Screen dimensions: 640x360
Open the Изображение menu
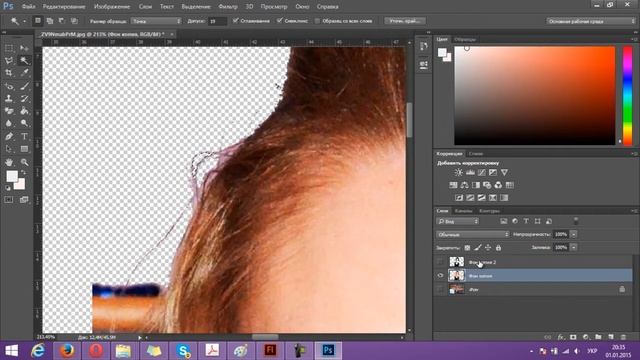112,7
